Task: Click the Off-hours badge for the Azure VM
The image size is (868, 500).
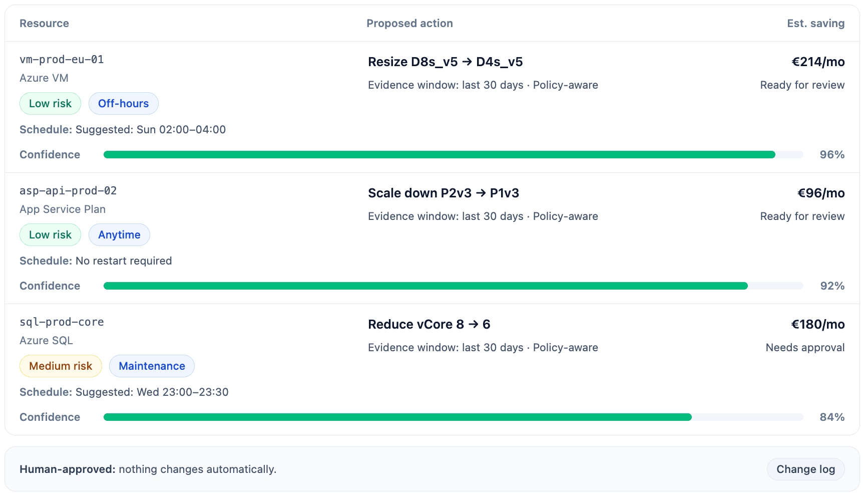Action: (x=123, y=103)
